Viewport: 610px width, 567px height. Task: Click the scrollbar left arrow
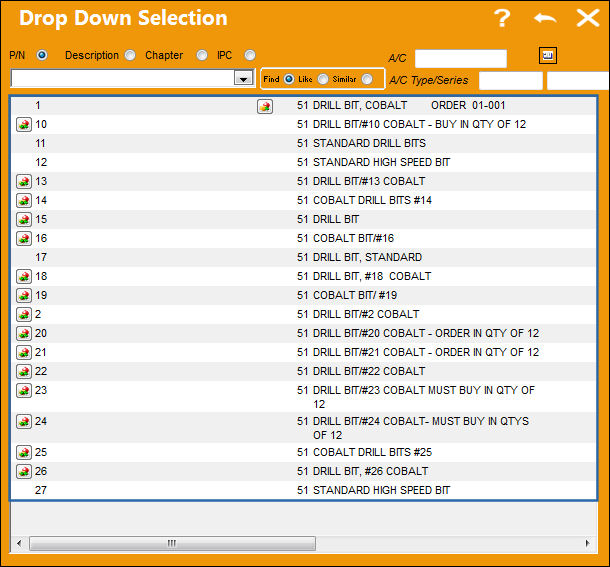pyautogui.click(x=19, y=543)
